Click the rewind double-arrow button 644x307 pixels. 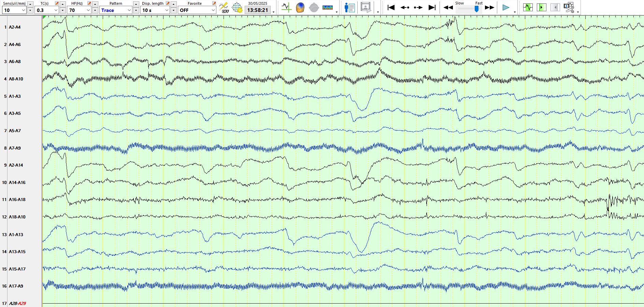(448, 7)
